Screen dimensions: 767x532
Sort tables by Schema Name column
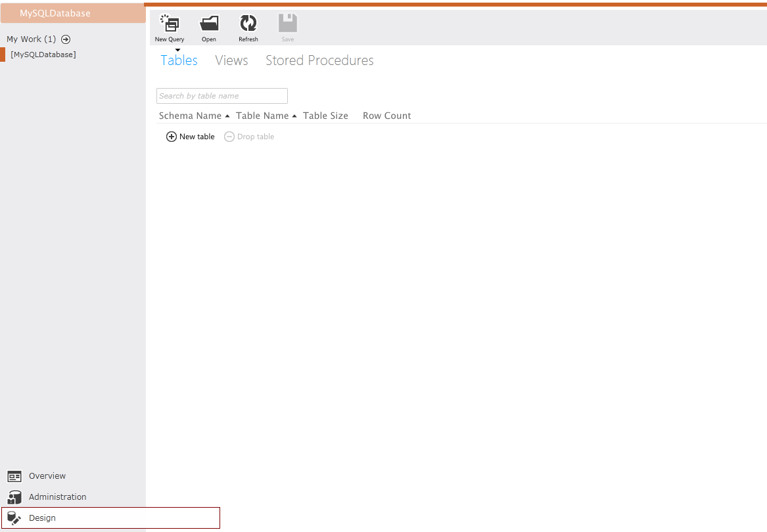pyautogui.click(x=191, y=116)
